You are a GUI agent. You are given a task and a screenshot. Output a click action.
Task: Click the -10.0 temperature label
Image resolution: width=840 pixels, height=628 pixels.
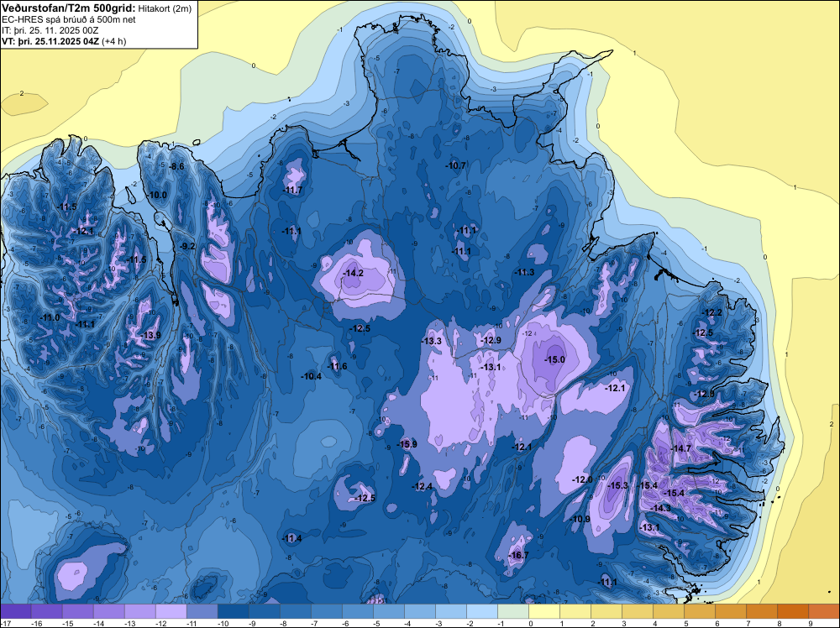coord(157,195)
